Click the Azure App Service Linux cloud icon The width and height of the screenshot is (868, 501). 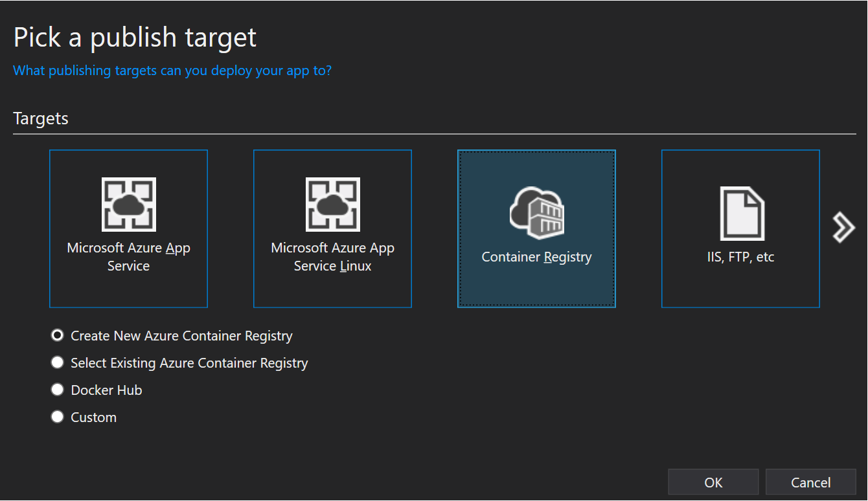pyautogui.click(x=333, y=205)
